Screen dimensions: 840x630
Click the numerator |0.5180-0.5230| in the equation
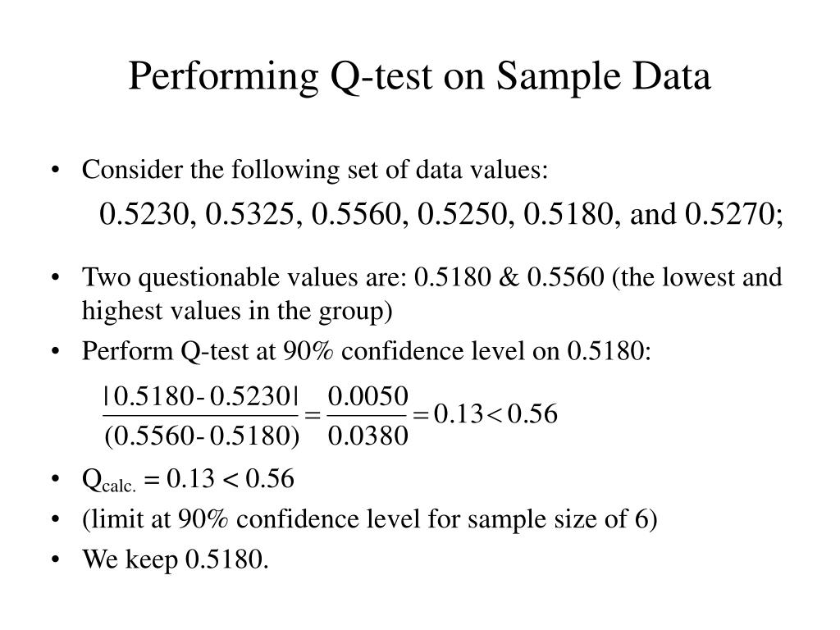tap(201, 397)
